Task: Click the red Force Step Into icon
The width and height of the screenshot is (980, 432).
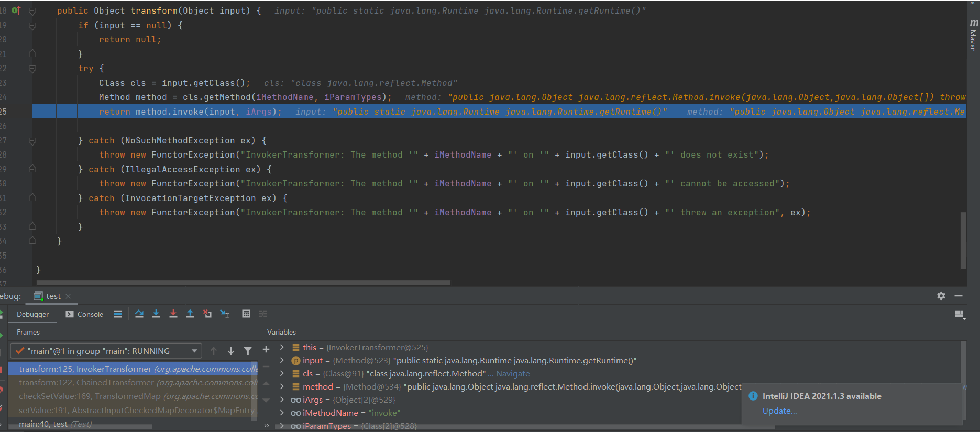Action: click(x=173, y=314)
